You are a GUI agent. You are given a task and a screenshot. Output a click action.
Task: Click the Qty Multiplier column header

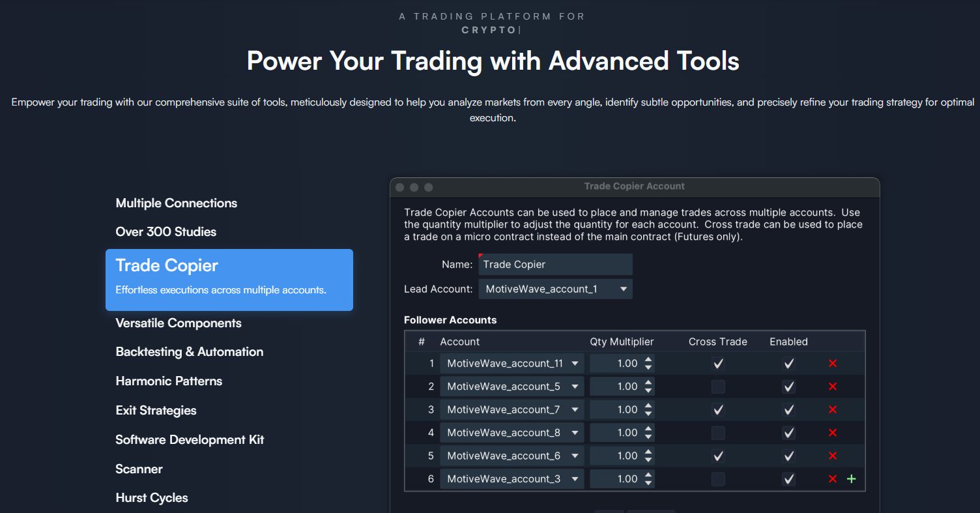622,342
